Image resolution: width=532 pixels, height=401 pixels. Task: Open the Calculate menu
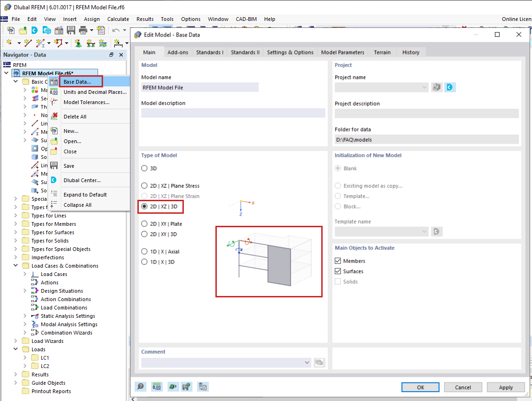click(118, 19)
